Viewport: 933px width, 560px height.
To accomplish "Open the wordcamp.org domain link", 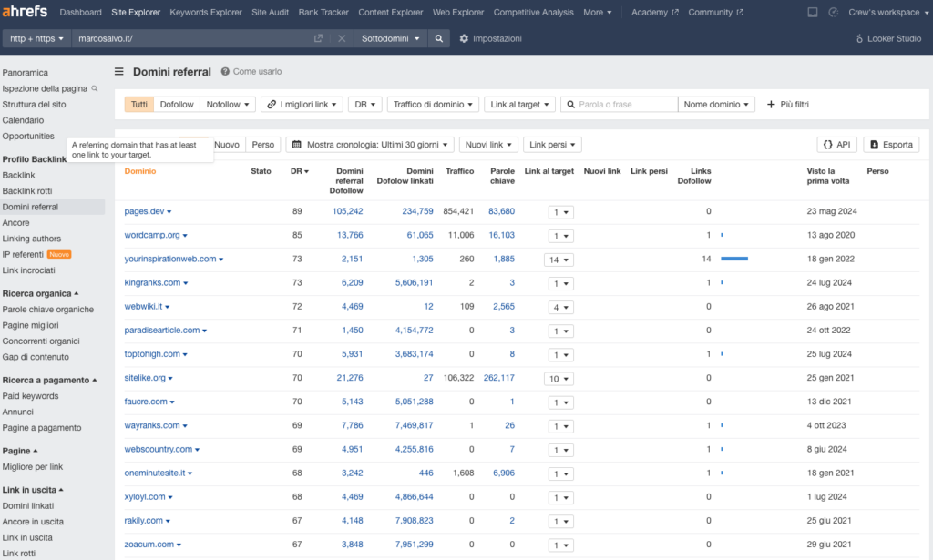I will [x=152, y=235].
